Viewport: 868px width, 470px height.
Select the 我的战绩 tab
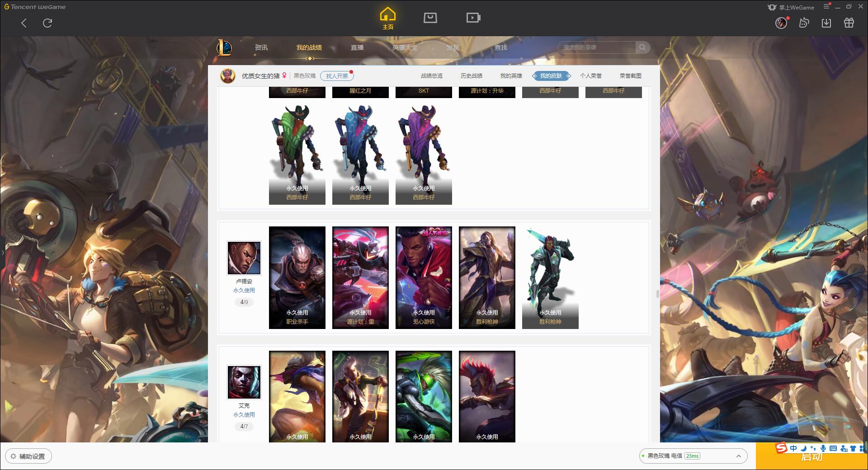tap(309, 47)
